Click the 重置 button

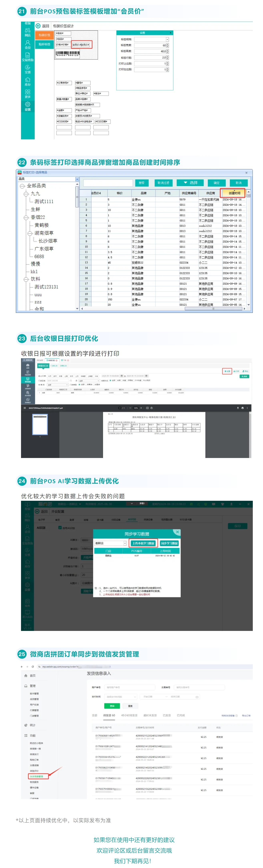(130, 706)
